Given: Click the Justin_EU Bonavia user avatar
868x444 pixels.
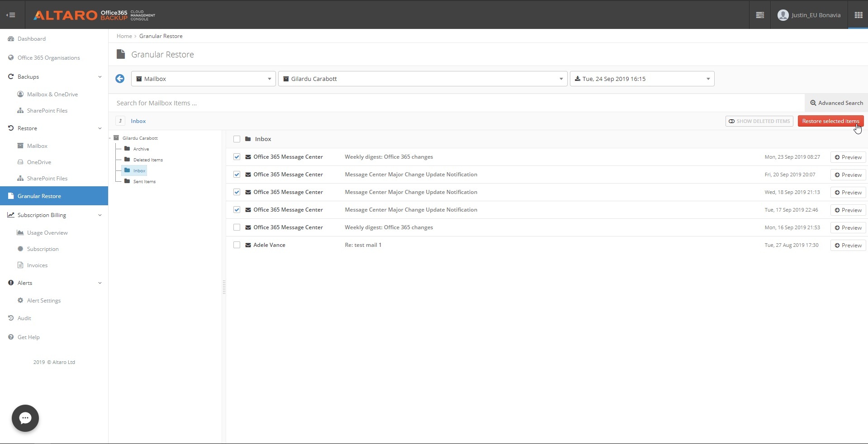Looking at the screenshot, I should tap(783, 15).
